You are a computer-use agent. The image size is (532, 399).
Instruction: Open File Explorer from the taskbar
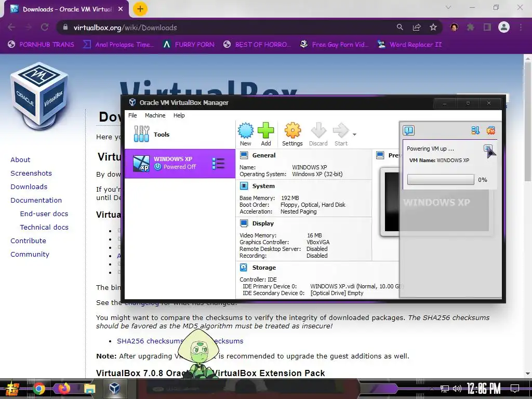(x=89, y=389)
